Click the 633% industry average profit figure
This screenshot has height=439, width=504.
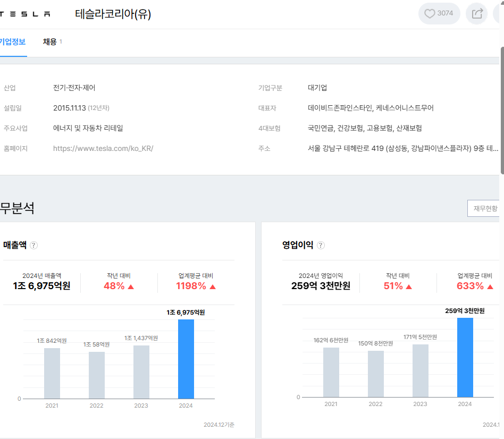[470, 286]
